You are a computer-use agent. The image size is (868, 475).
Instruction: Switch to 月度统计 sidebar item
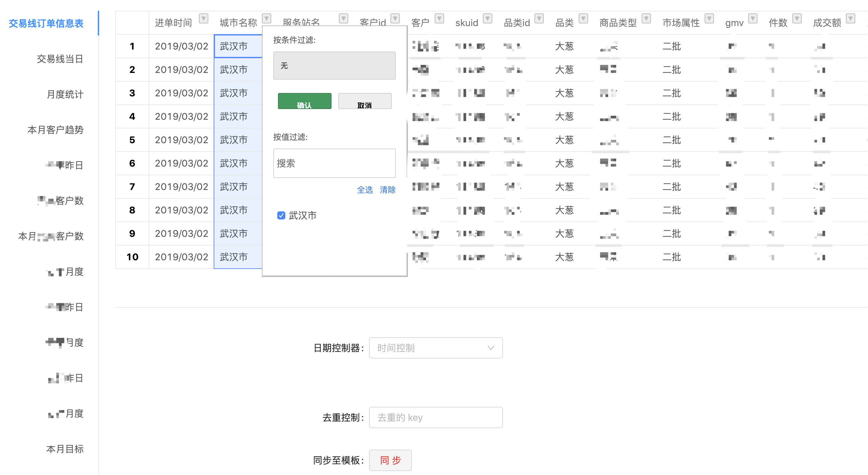[65, 95]
